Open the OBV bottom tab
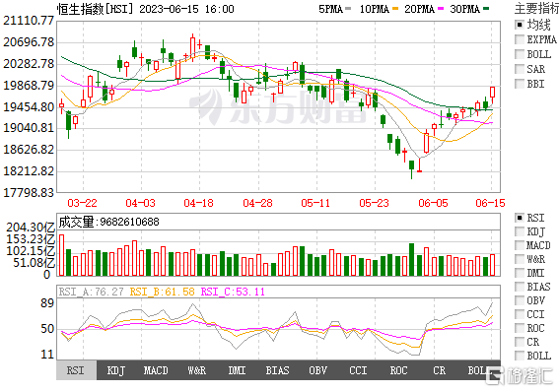559x392 pixels. pos(318,370)
